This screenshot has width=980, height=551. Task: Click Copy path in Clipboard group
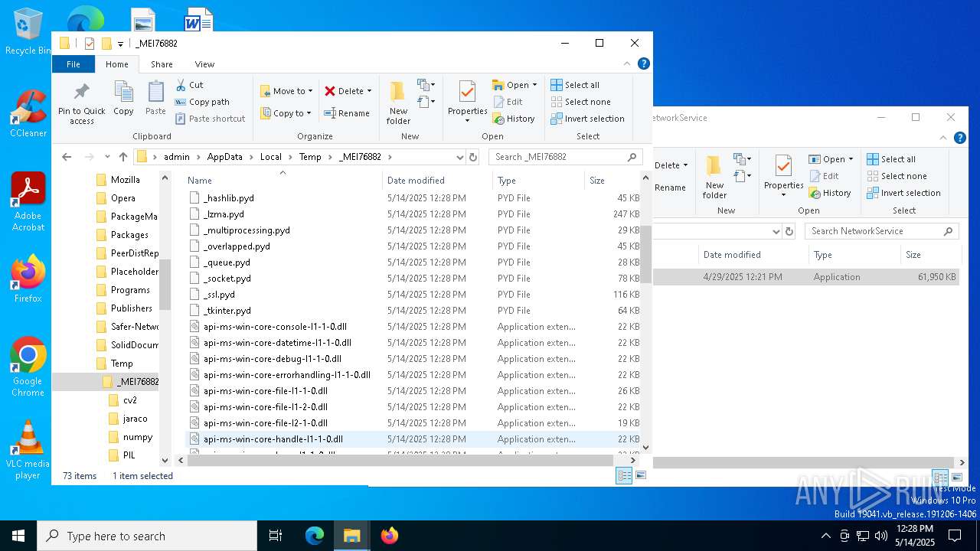202,102
